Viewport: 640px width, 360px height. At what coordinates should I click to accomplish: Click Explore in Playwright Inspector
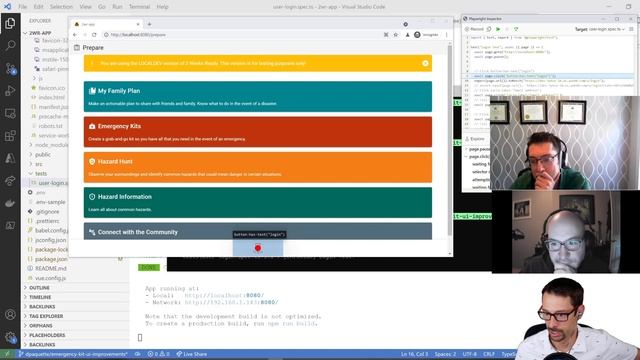(475, 139)
